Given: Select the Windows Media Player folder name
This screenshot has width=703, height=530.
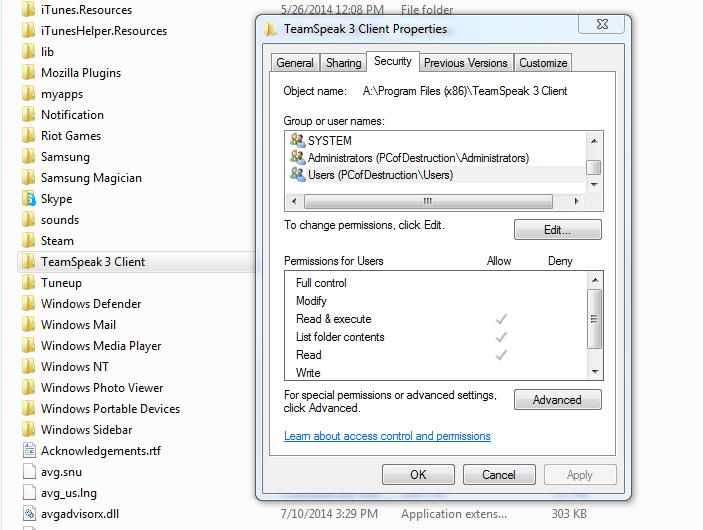Looking at the screenshot, I should pos(101,346).
